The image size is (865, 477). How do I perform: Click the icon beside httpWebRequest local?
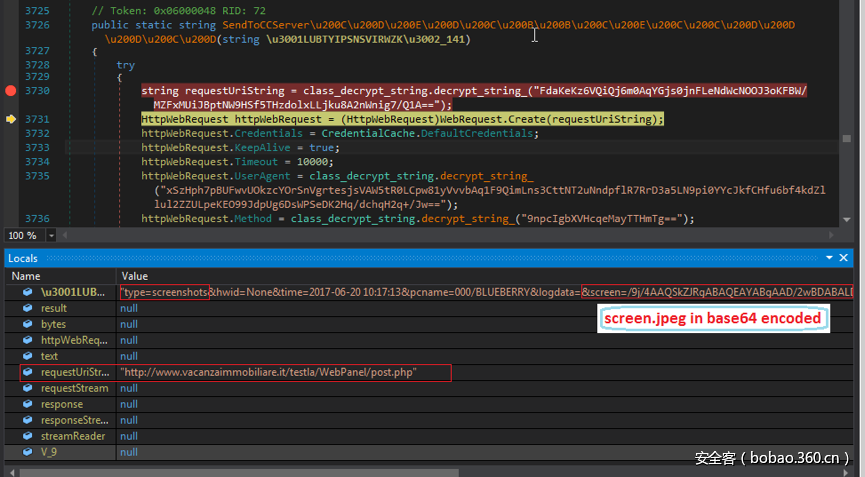pos(30,340)
